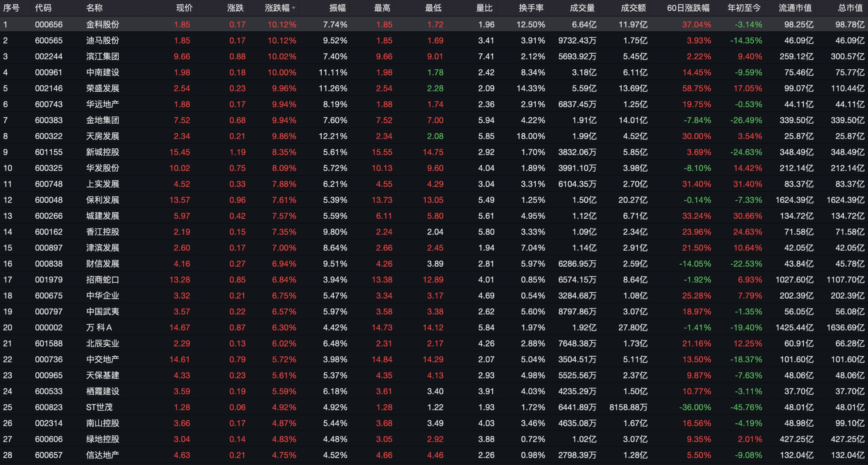Select stock 香江控股
Image resolution: width=868 pixels, height=465 pixels.
tap(102, 232)
